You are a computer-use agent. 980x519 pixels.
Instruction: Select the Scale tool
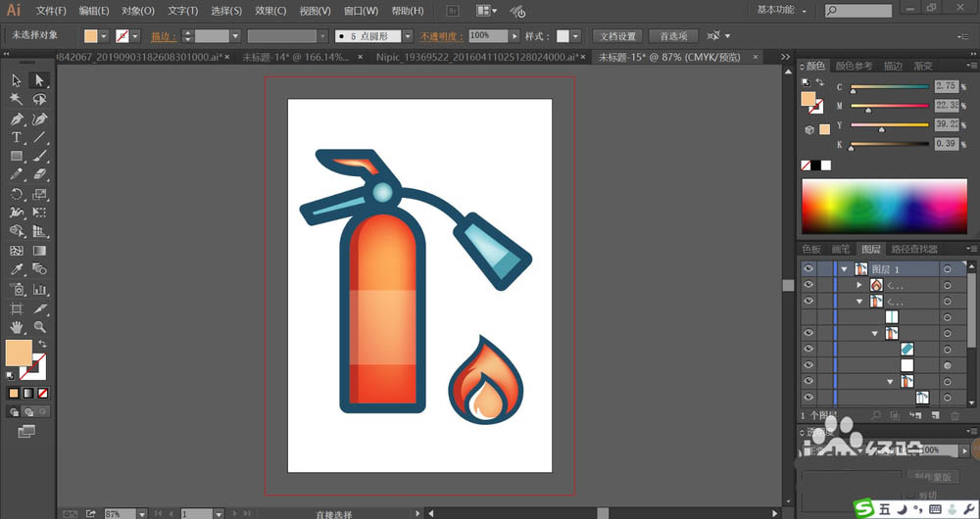[x=39, y=194]
